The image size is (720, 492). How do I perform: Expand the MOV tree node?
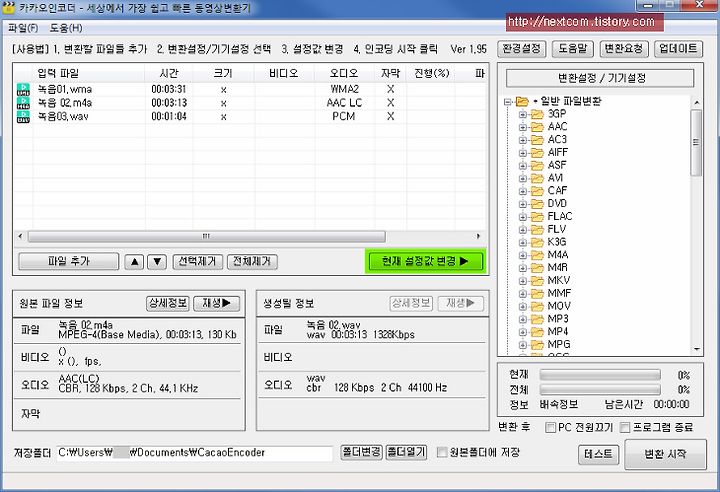[x=523, y=306]
